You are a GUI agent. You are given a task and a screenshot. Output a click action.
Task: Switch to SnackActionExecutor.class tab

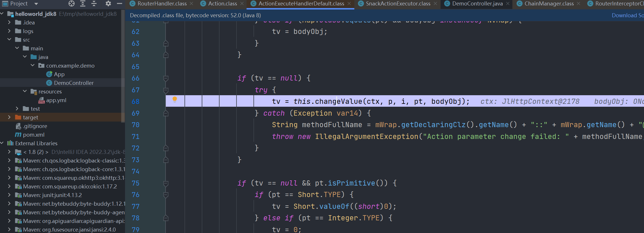[x=398, y=4]
